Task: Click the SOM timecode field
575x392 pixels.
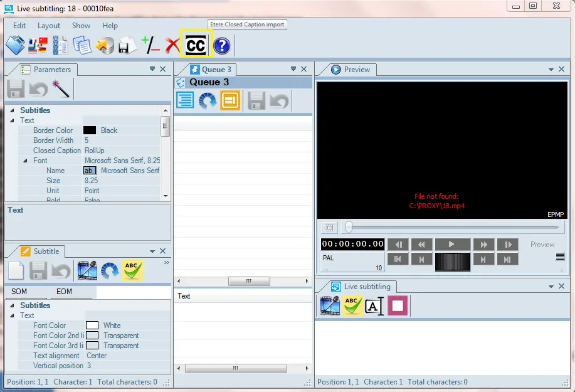Action: click(25, 292)
